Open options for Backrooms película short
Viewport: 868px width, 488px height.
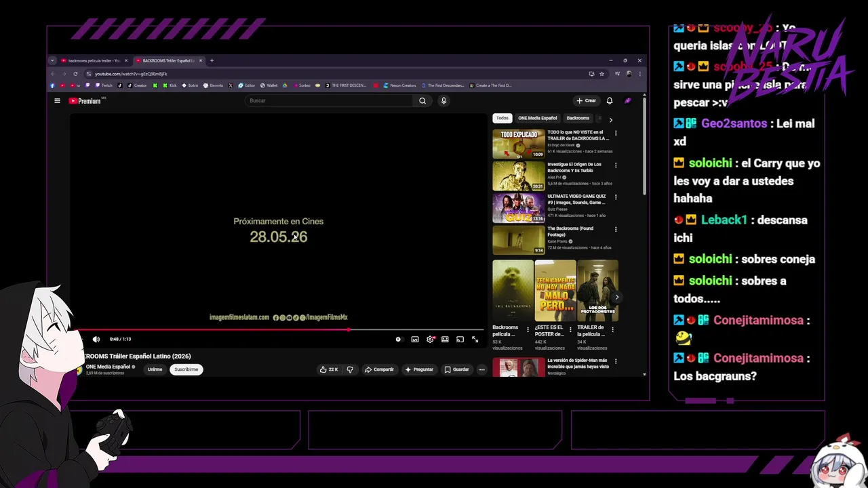point(528,330)
